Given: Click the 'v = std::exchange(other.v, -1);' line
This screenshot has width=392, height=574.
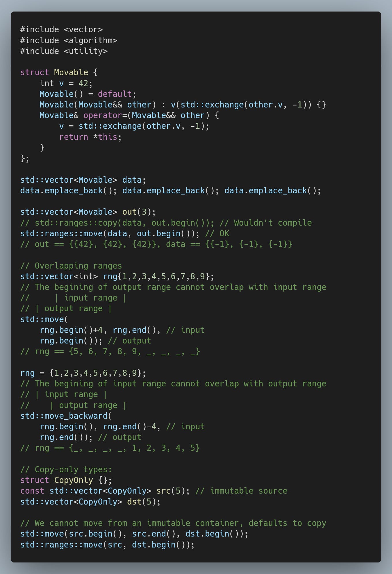Looking at the screenshot, I should 134,126.
